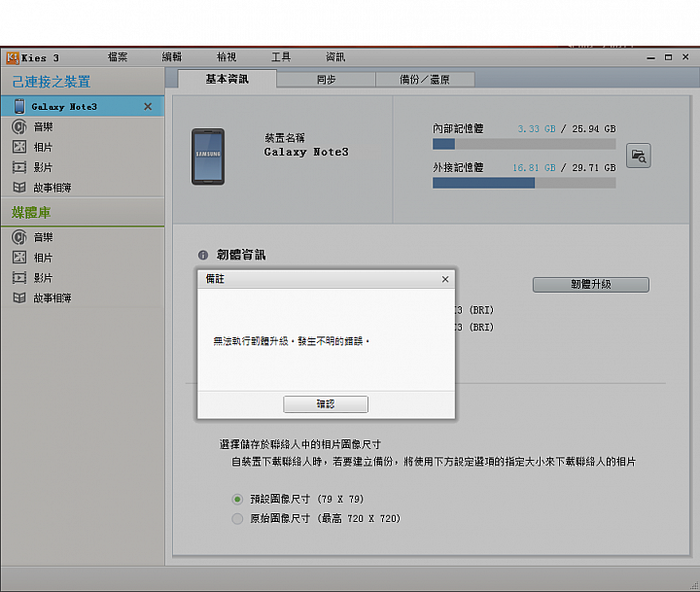Click the device name text Galaxy Note3
This screenshot has width=700, height=592.
306,152
